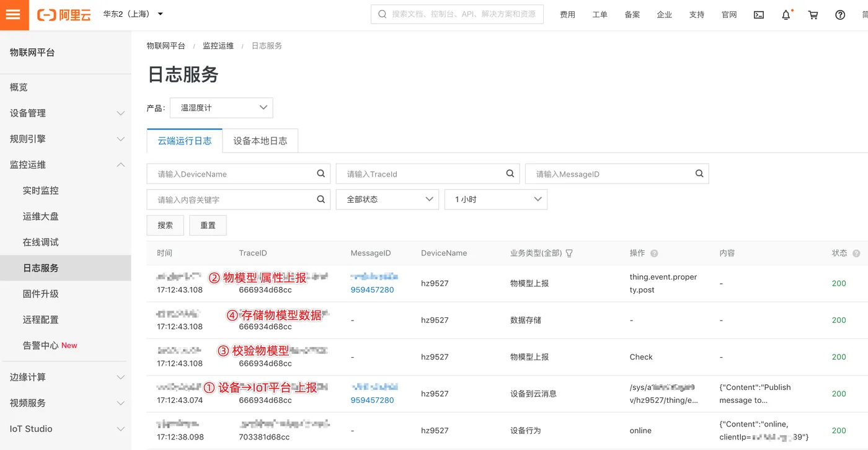Open the 全部状态 status dropdown
Viewport: 868px width, 450px height.
pos(387,199)
